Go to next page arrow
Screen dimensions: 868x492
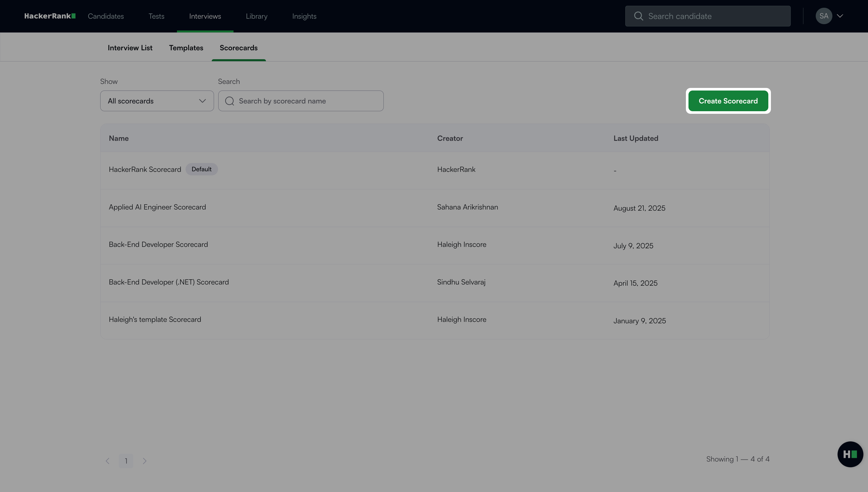(144, 461)
